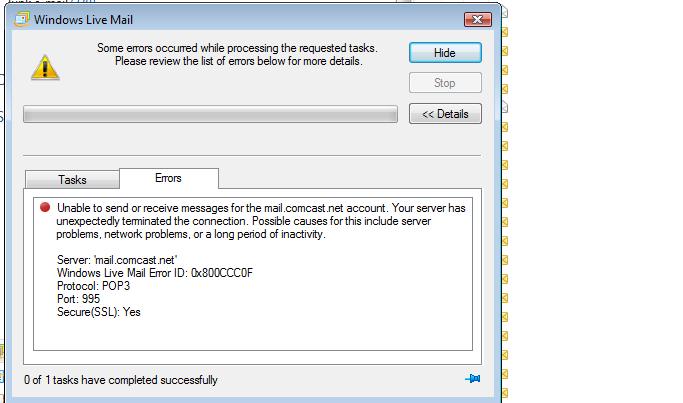Image resolution: width=683 pixels, height=403 pixels.
Task: Select the red error bullet icon
Action: point(45,207)
